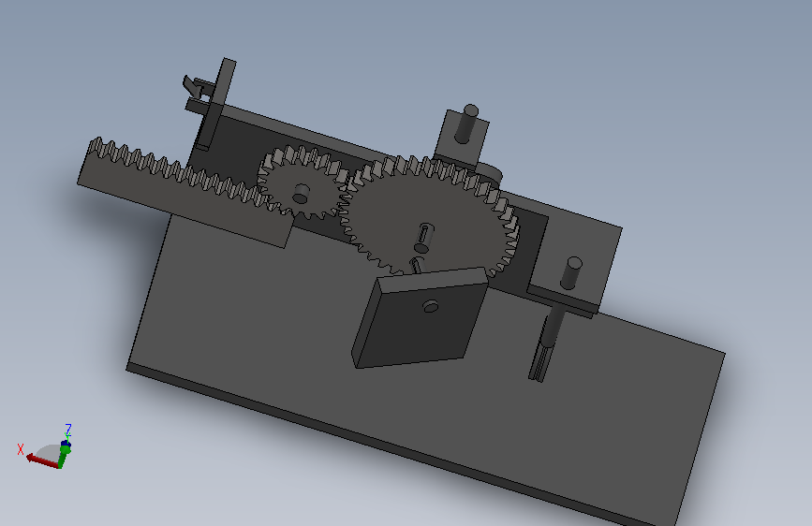Select the toothed rack bar

[184, 192]
